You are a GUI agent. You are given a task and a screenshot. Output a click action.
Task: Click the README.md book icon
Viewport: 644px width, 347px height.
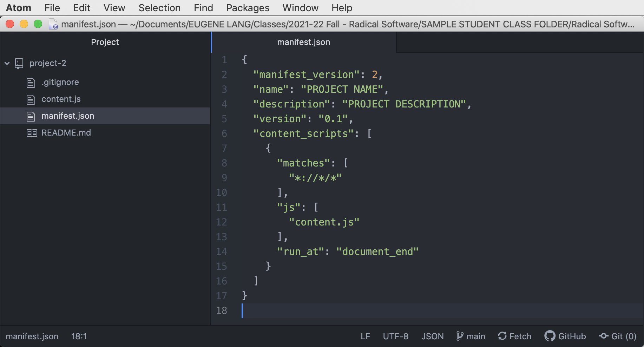coord(32,133)
